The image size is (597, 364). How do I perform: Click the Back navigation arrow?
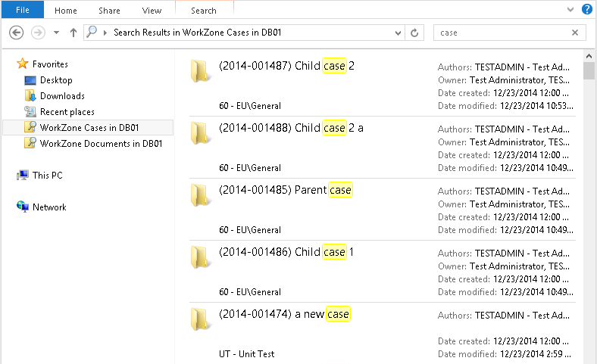17,33
